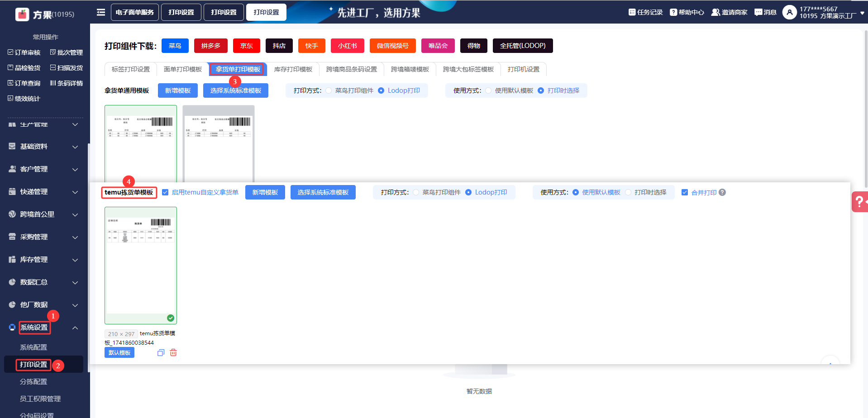Open the 打印机设置 tab
The height and width of the screenshot is (418, 868).
(x=523, y=69)
